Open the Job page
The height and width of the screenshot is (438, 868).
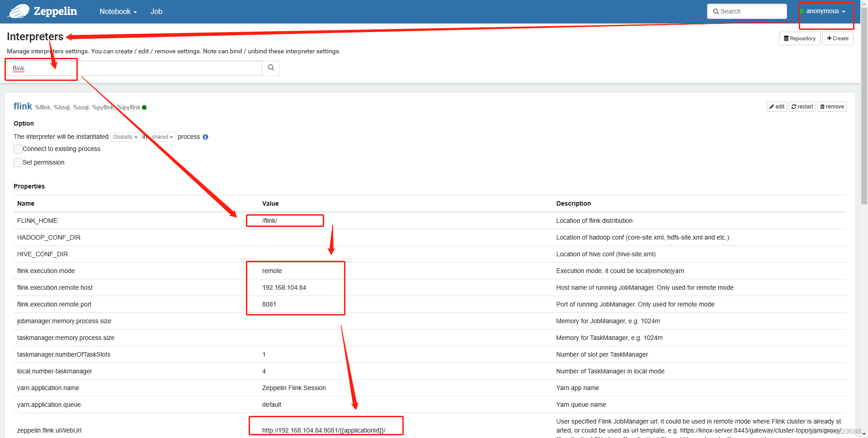(x=156, y=11)
